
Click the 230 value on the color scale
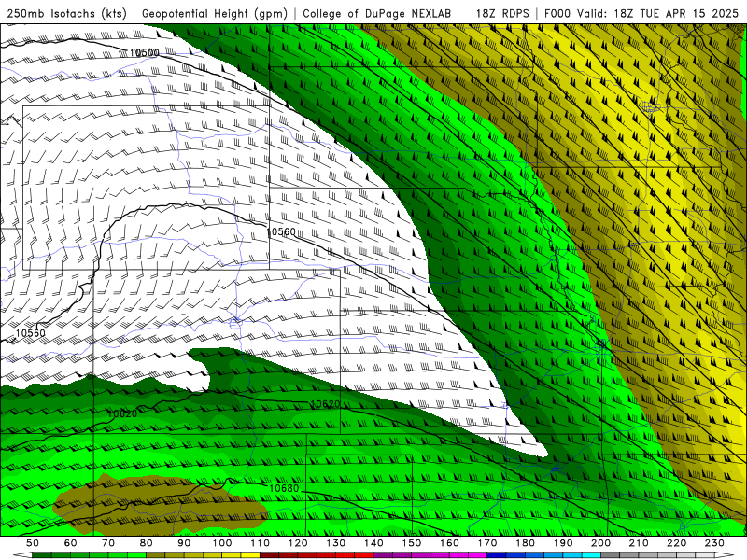point(714,543)
